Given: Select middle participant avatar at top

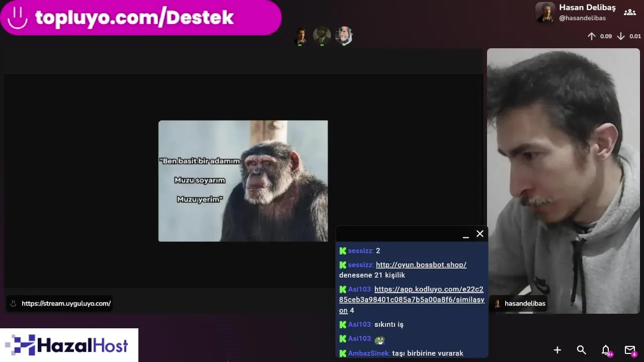Looking at the screenshot, I should tap(322, 36).
